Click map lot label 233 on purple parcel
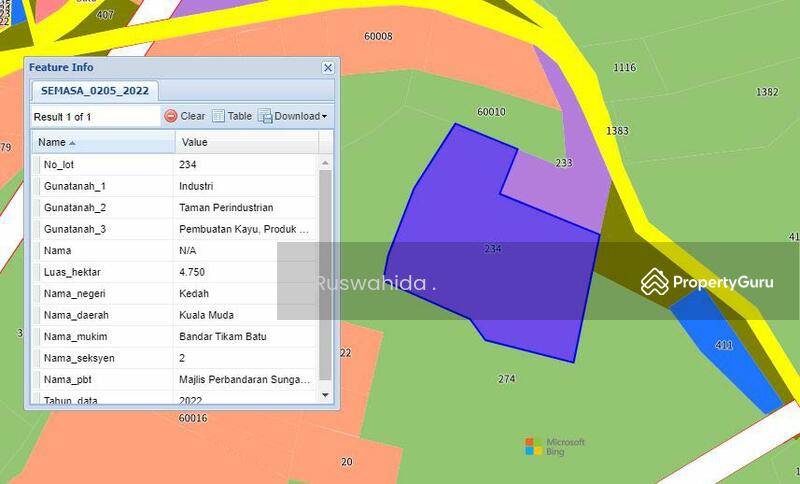800x484 pixels. (x=564, y=163)
